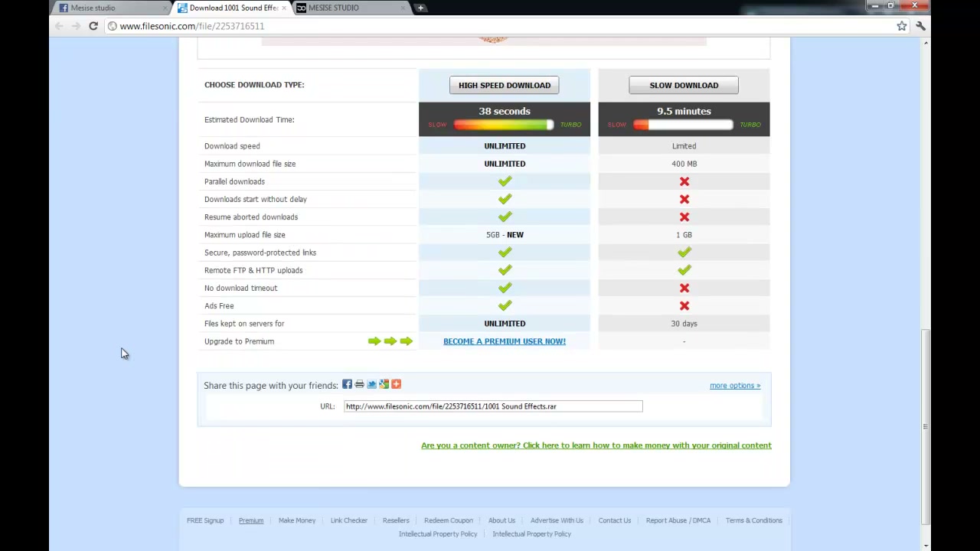The width and height of the screenshot is (980, 551).
Task: Click the red X for Ads Free
Action: [684, 305]
